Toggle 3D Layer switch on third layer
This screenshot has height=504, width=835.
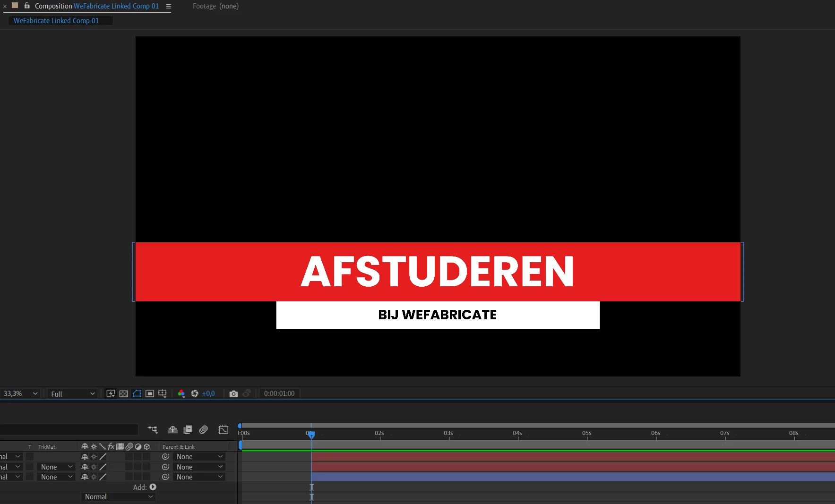pyautogui.click(x=147, y=477)
